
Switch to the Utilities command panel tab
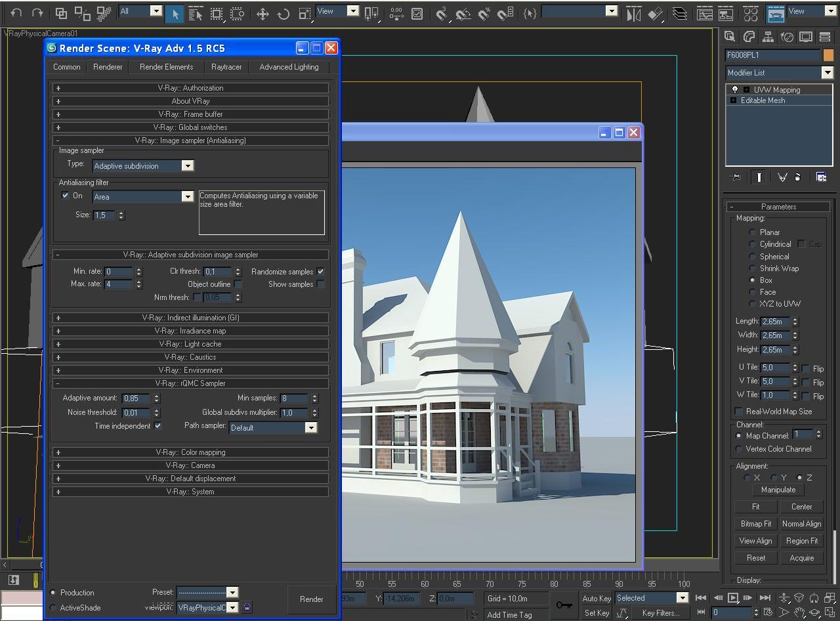coord(825,37)
